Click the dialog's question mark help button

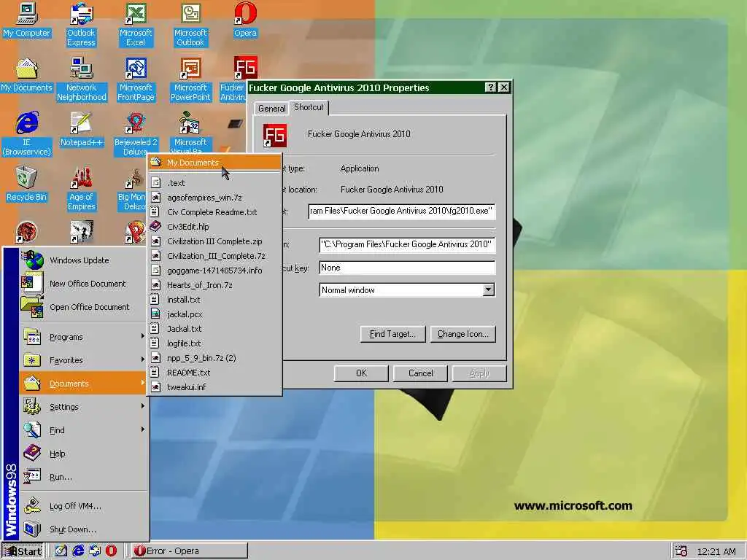[490, 87]
